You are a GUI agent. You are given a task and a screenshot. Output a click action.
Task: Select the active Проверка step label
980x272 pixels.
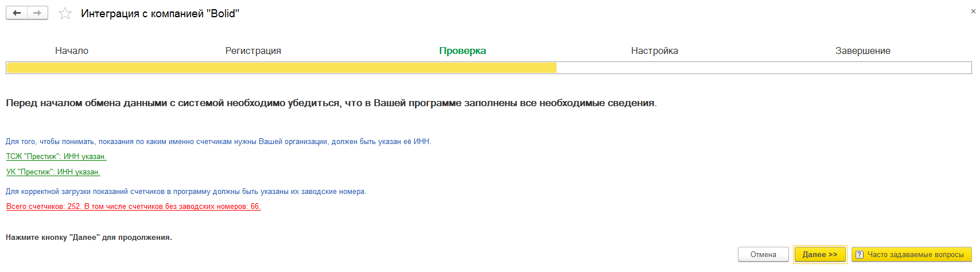[462, 50]
